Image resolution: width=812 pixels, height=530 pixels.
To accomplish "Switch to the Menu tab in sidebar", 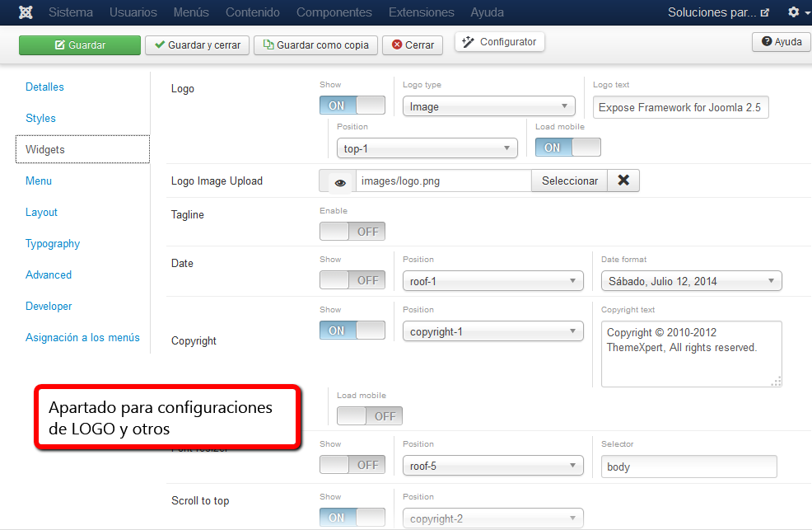I will tap(39, 181).
